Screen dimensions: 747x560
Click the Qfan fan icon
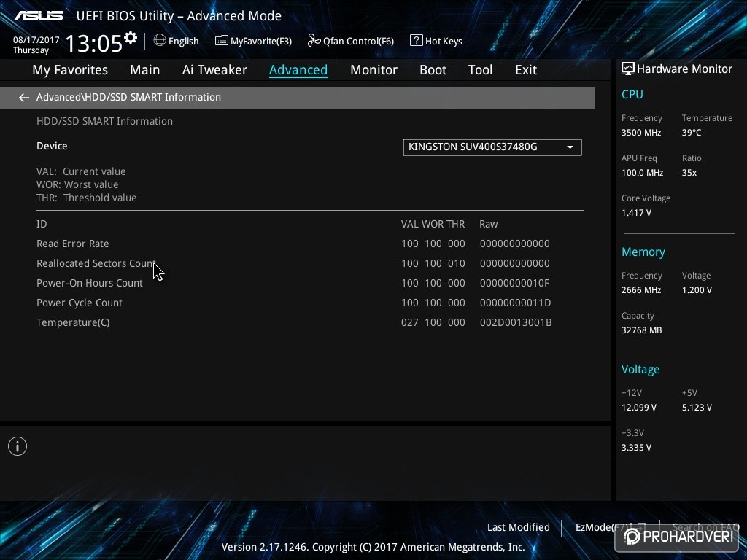(x=314, y=41)
